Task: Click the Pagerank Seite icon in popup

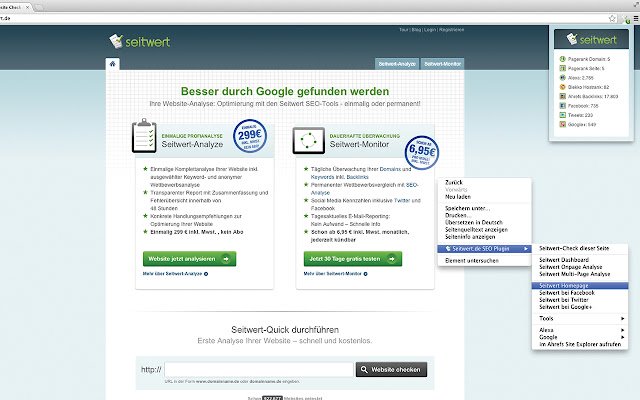Action: [x=562, y=69]
